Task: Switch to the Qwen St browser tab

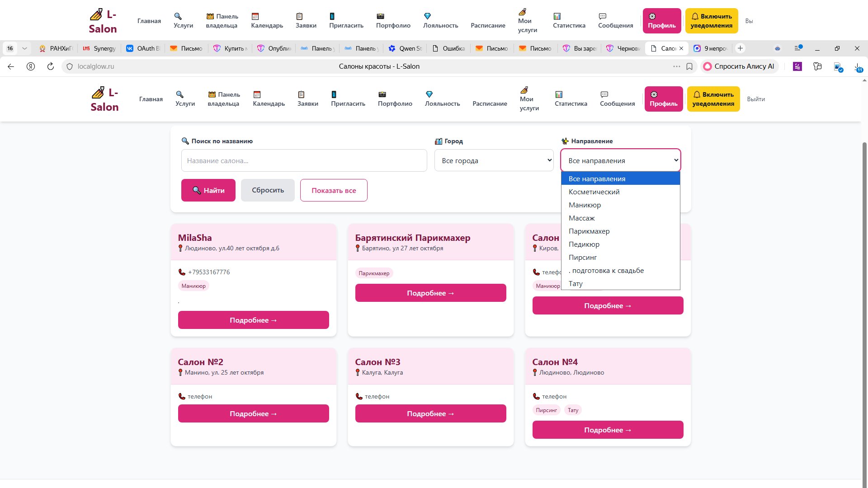Action: [x=405, y=48]
